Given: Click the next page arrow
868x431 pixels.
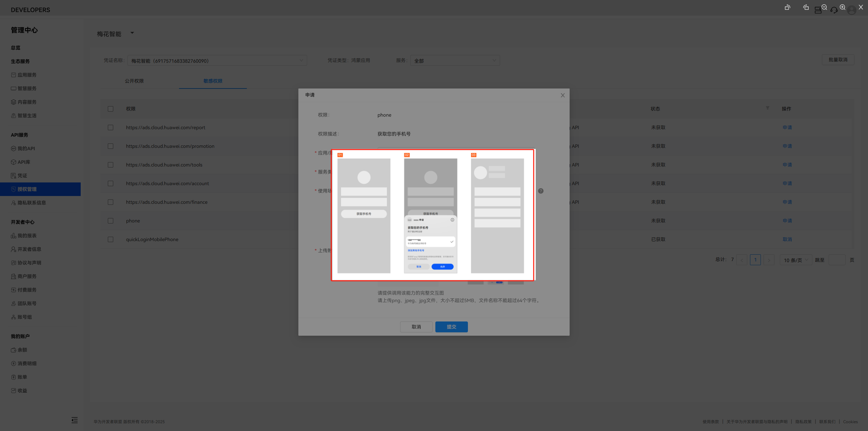Looking at the screenshot, I should click(x=769, y=260).
